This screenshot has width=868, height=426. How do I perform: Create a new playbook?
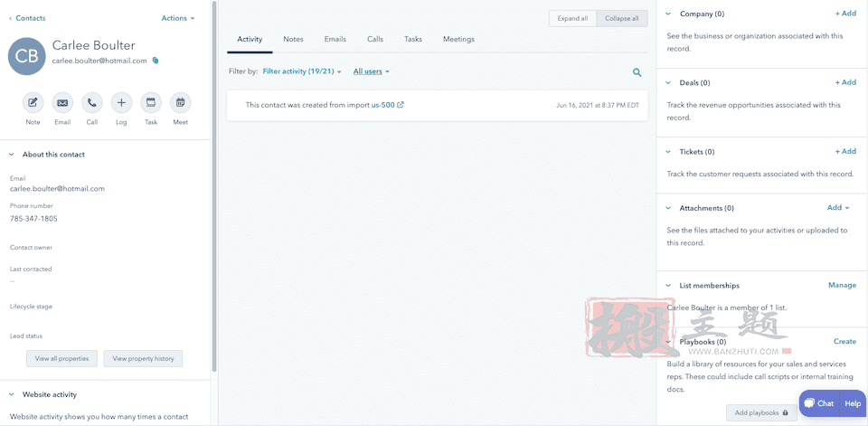pyautogui.click(x=844, y=341)
